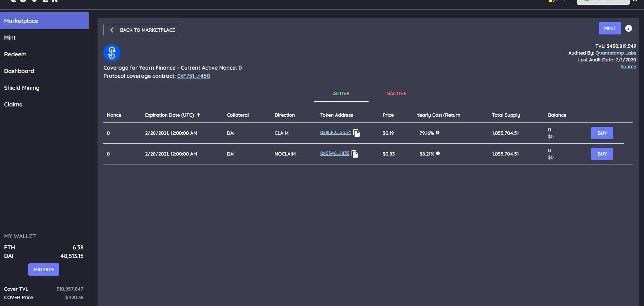This screenshot has width=644, height=306.
Task: Navigate to Dashboard in sidebar
Action: [x=19, y=71]
